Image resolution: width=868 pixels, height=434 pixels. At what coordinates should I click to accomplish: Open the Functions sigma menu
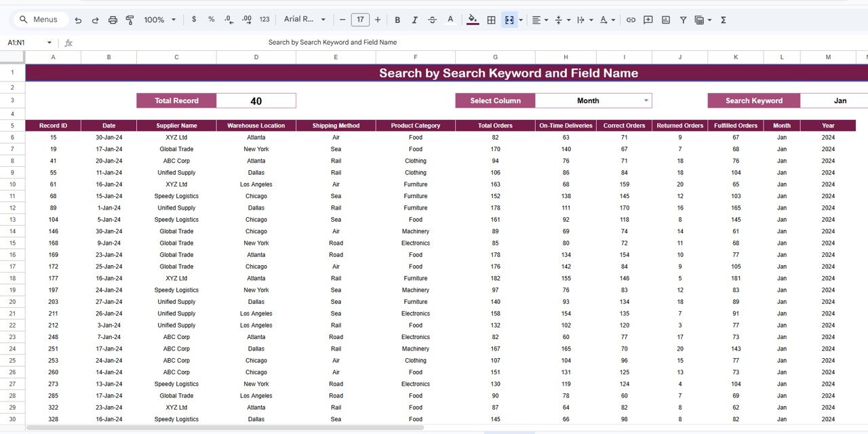[x=723, y=20]
